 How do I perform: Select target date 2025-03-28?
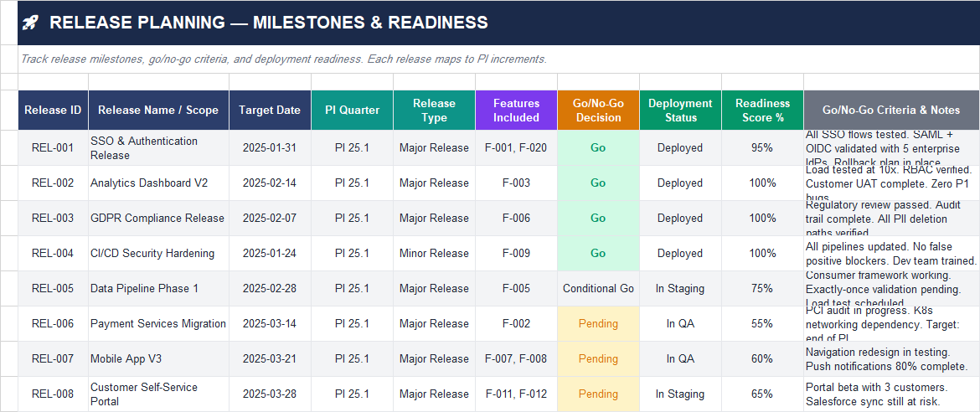(x=270, y=394)
